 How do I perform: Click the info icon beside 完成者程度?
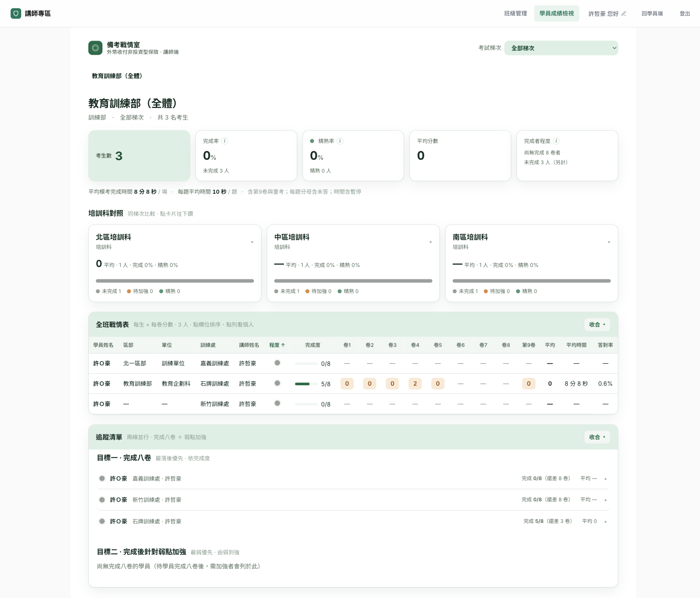coord(556,141)
